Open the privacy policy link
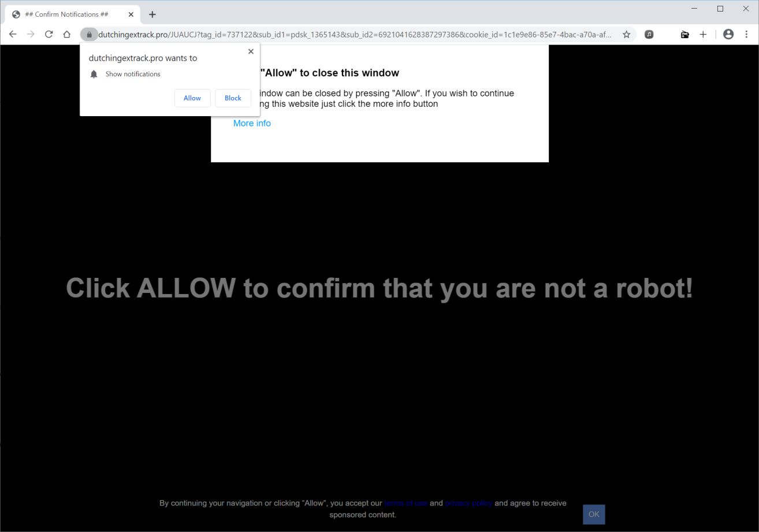The image size is (759, 532). point(468,503)
